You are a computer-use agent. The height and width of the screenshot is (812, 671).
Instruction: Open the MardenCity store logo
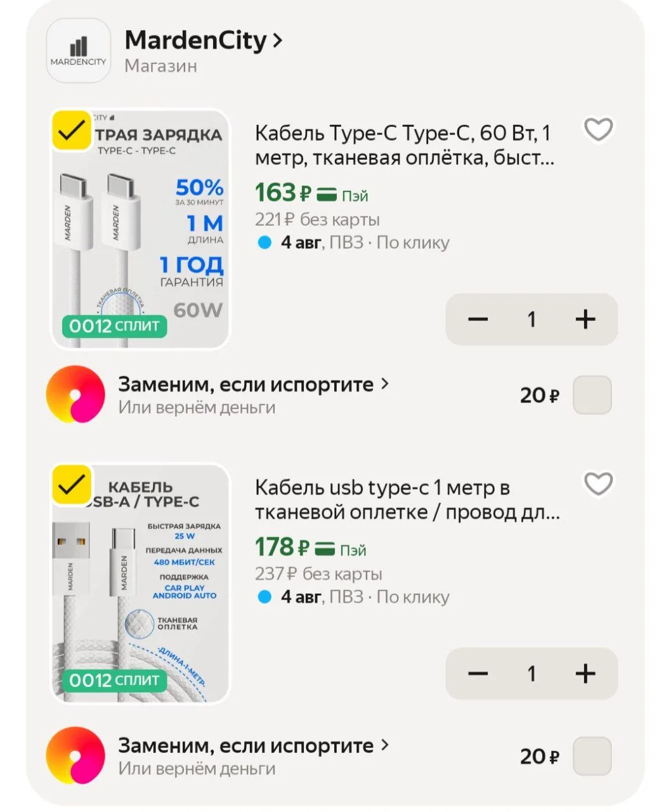pyautogui.click(x=79, y=51)
